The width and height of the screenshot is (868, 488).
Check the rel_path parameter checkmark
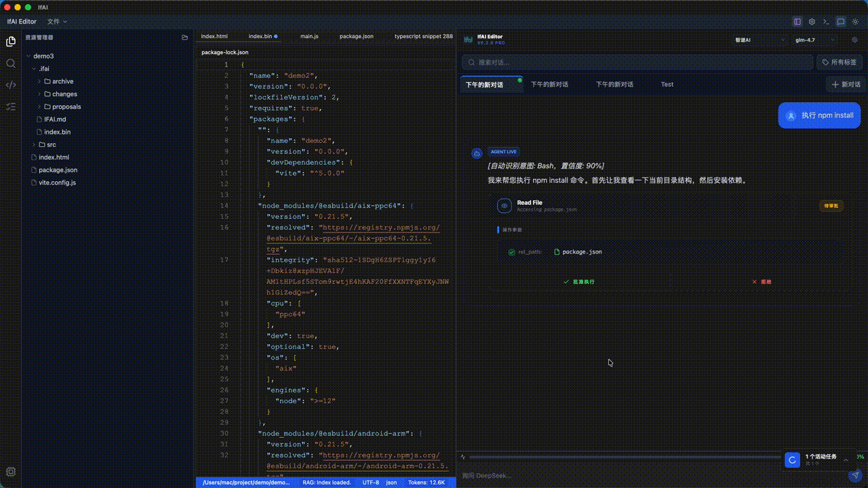[x=511, y=251]
